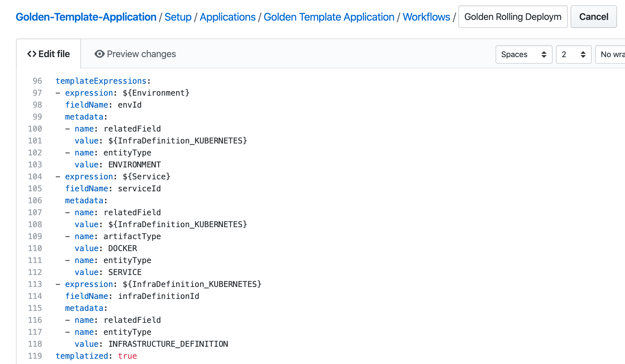Click entityType on line 117
The width and height of the screenshot is (625, 364).
pos(127,332)
